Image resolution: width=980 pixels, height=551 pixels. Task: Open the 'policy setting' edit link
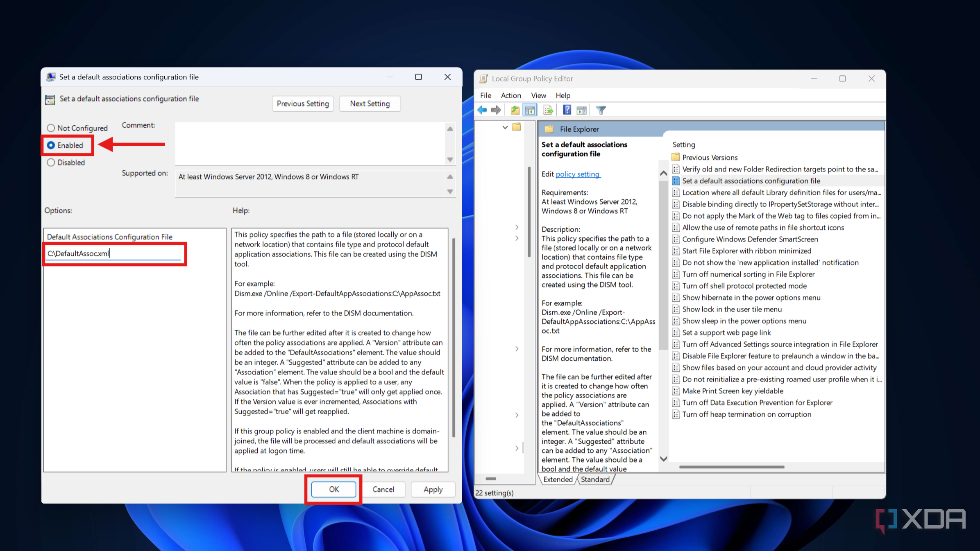pos(578,174)
